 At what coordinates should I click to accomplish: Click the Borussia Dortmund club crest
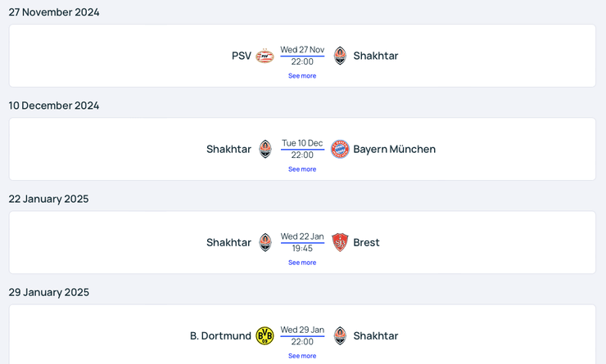tap(265, 335)
